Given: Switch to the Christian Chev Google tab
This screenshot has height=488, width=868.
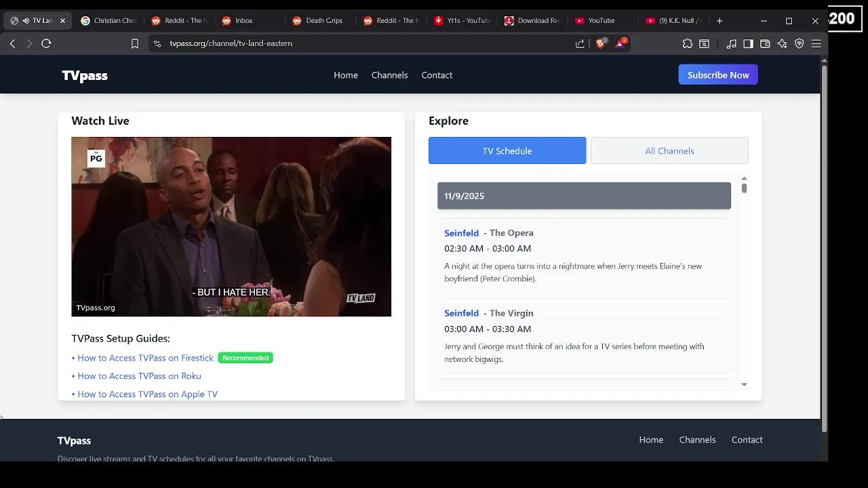Looking at the screenshot, I should (108, 21).
